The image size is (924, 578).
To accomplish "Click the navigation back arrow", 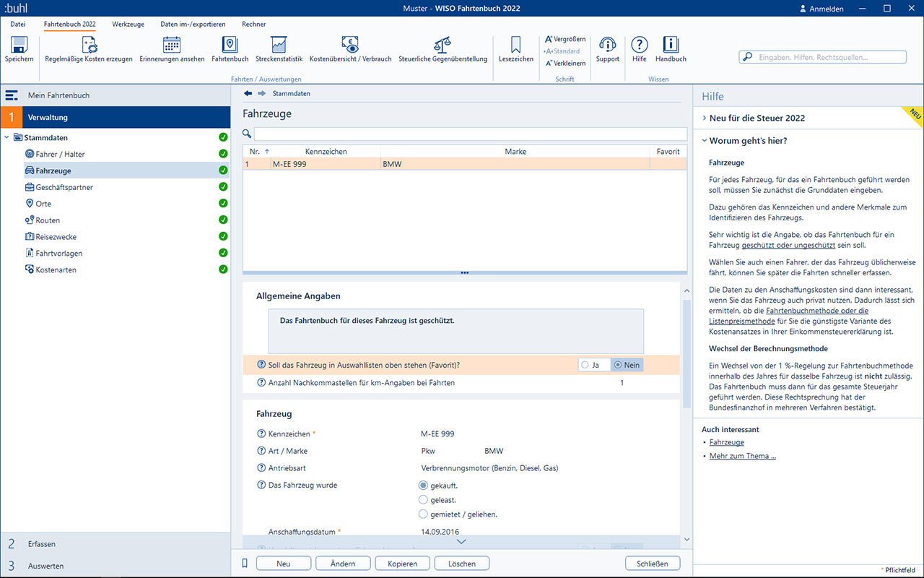I will click(x=248, y=93).
